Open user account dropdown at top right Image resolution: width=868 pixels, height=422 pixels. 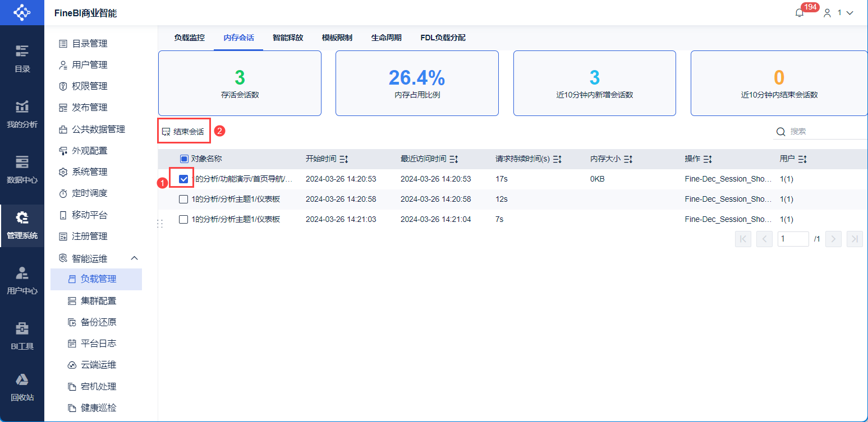point(839,13)
